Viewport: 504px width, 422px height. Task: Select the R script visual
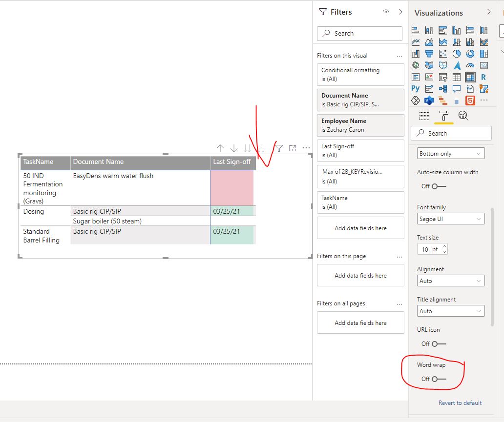click(x=484, y=77)
